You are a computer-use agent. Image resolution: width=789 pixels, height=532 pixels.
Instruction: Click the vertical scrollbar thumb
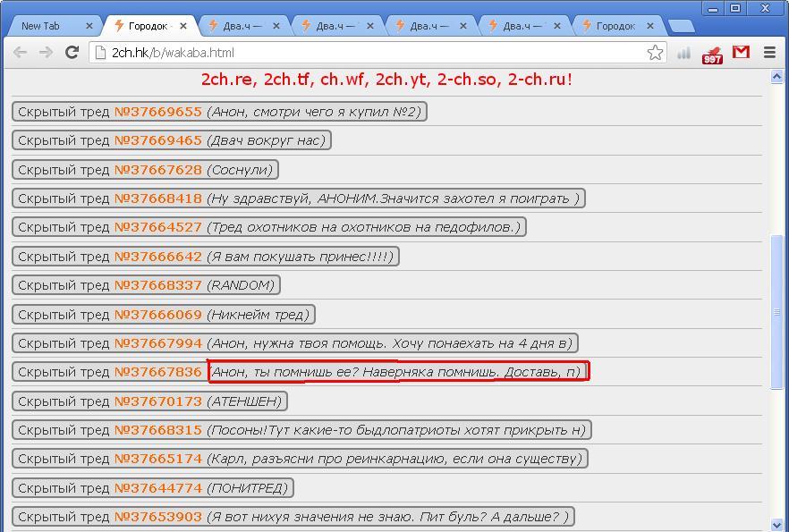coord(776,312)
